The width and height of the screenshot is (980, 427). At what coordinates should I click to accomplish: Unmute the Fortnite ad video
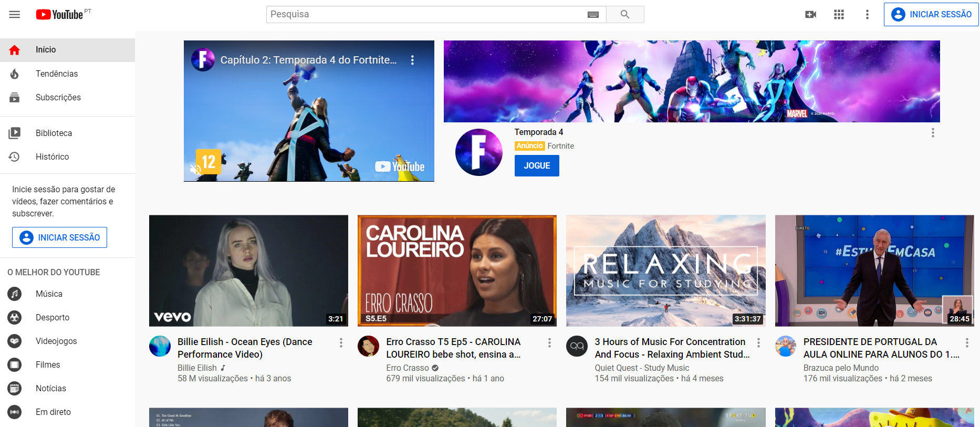[195, 169]
